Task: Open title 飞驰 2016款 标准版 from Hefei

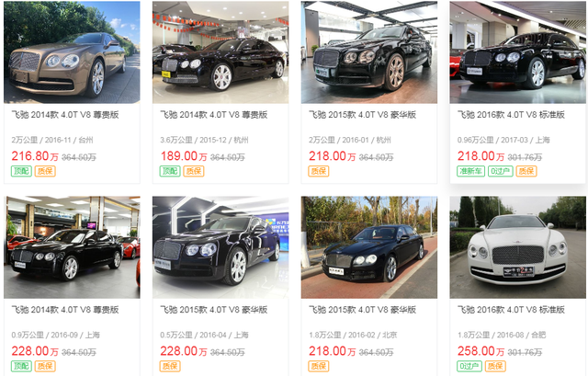Action: [x=511, y=310]
